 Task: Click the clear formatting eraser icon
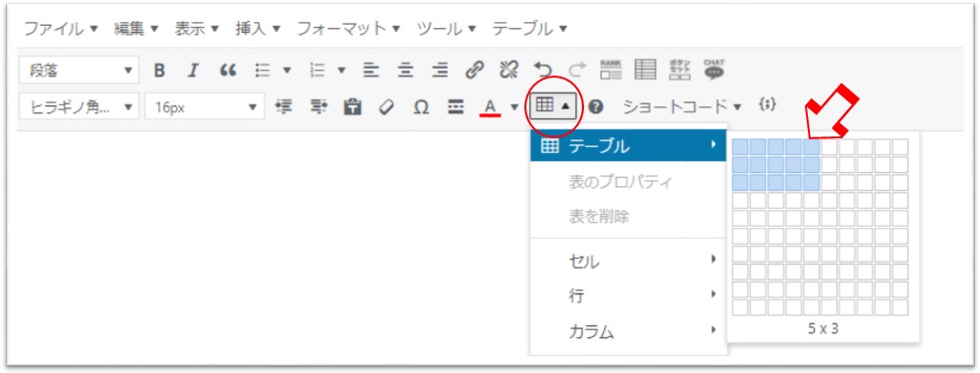[x=387, y=106]
